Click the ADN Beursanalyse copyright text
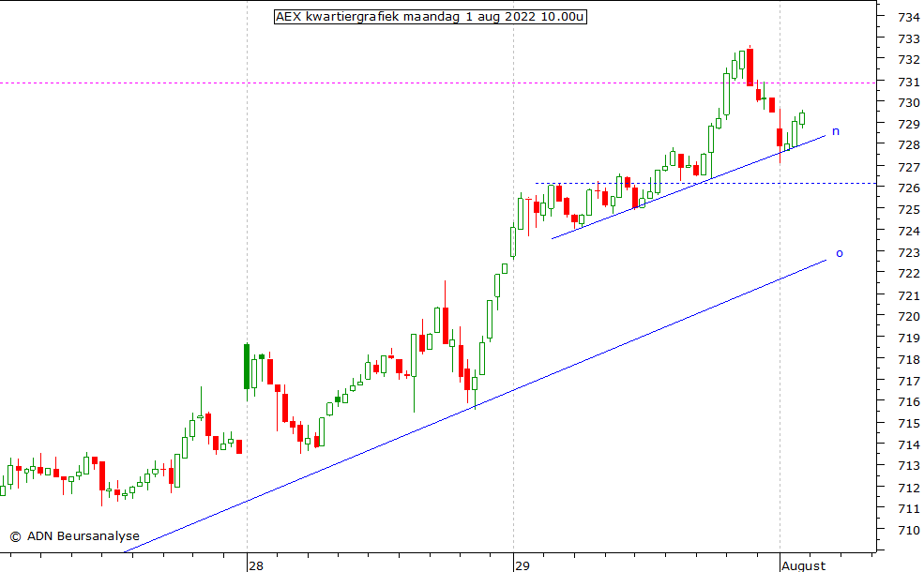 [74, 536]
